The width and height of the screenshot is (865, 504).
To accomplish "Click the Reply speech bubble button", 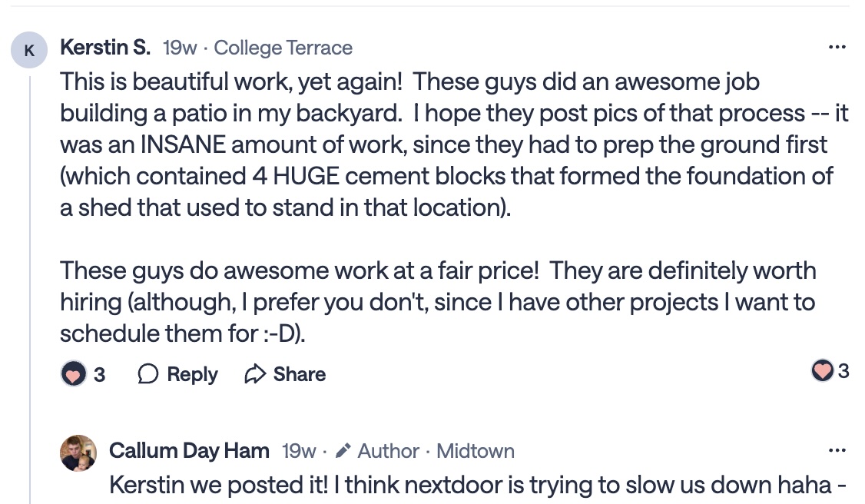I will click(177, 375).
